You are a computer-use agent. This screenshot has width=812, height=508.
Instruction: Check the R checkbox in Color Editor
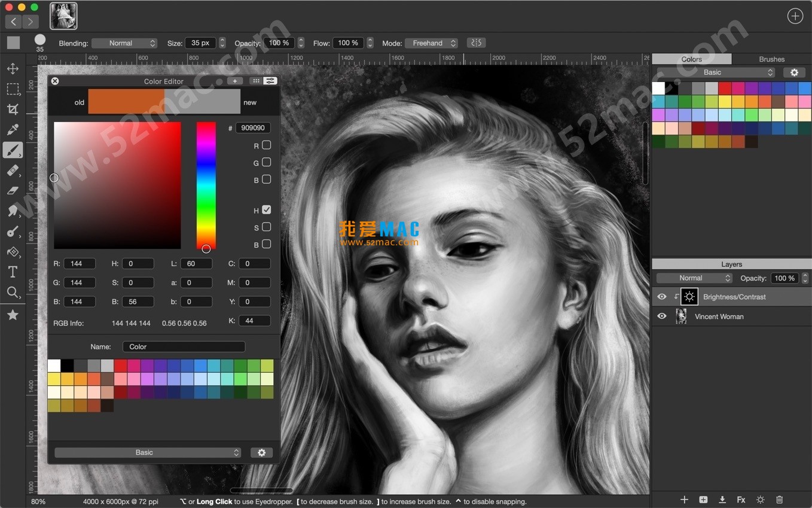267,145
